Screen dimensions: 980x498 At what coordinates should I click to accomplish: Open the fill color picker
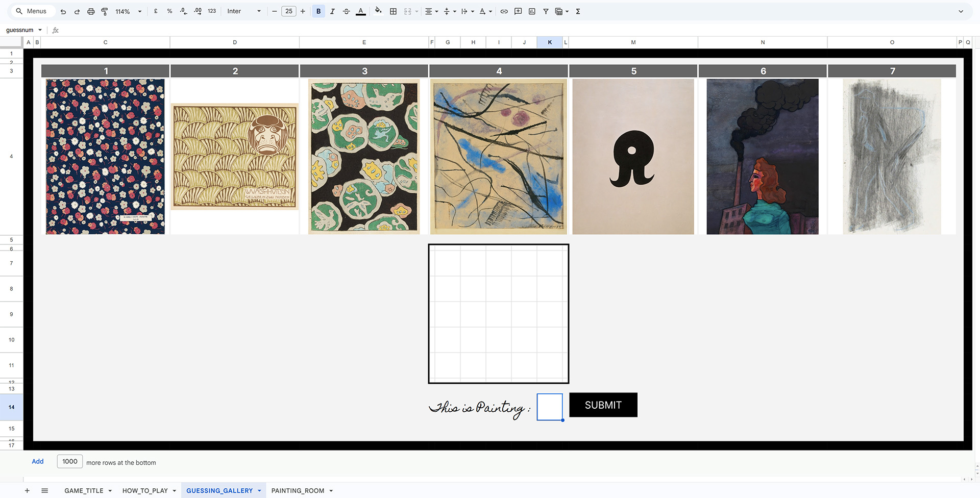[x=378, y=11]
